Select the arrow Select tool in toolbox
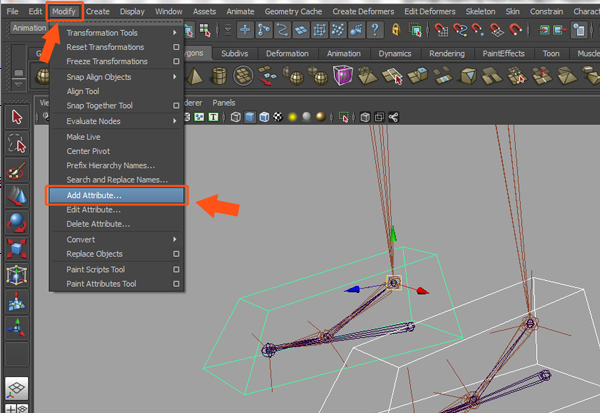 [17, 117]
